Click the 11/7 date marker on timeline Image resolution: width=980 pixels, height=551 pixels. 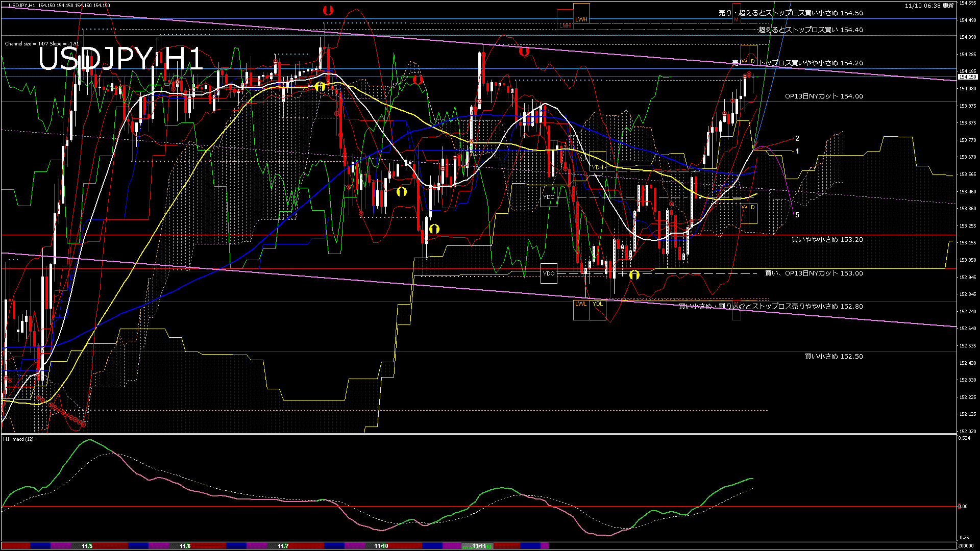(x=283, y=546)
